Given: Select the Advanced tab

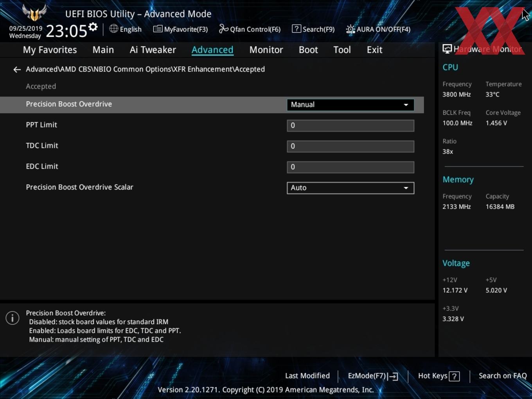Looking at the screenshot, I should (x=212, y=50).
